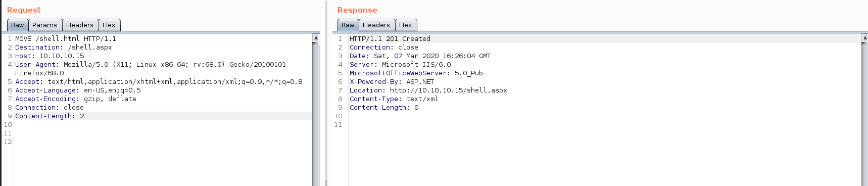Image resolution: width=868 pixels, height=186 pixels.
Task: Click the Accept: text/html header line
Action: point(159,82)
